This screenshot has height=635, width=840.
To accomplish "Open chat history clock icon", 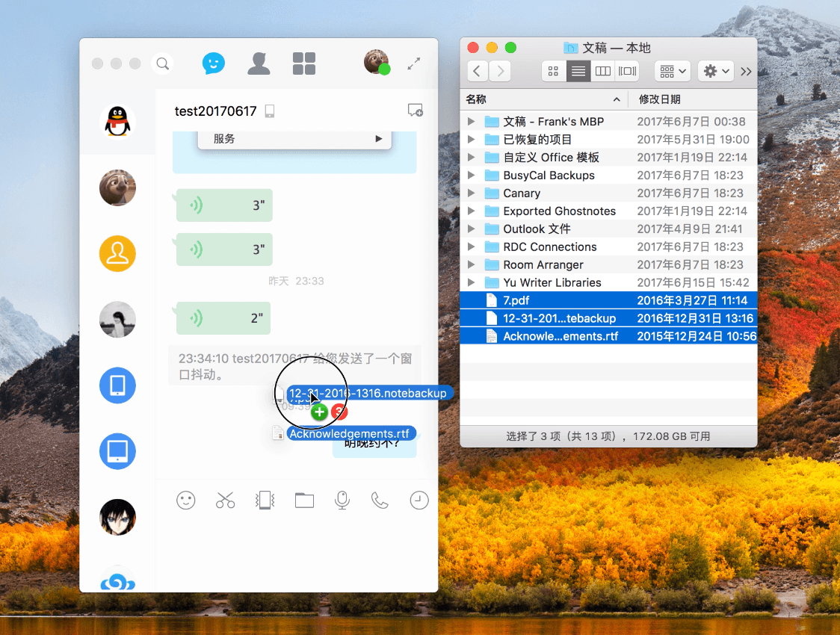I will pos(419,501).
